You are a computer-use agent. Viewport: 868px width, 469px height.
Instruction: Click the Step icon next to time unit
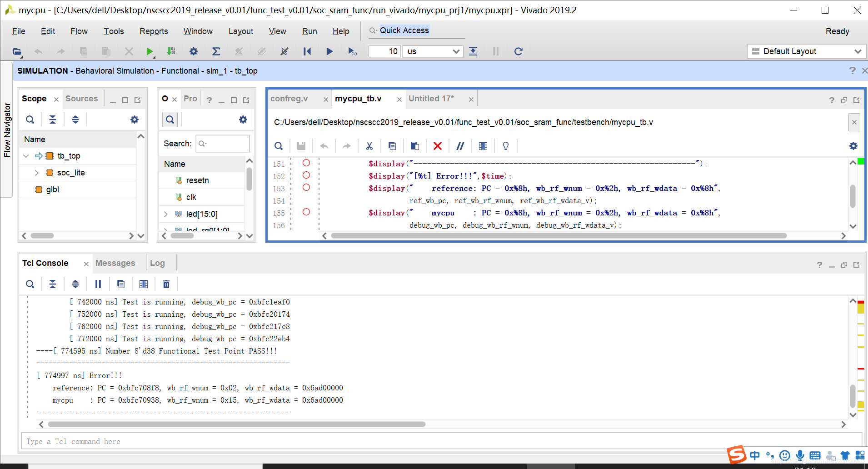(x=473, y=51)
